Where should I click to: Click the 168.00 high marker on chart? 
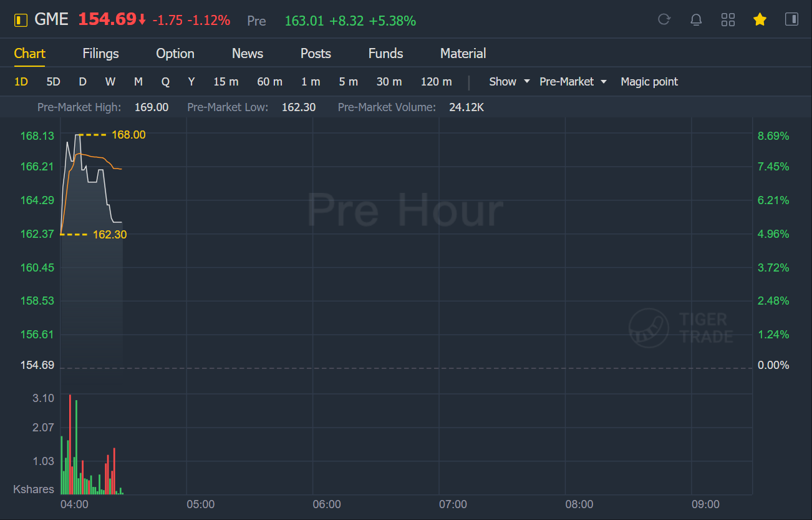128,135
